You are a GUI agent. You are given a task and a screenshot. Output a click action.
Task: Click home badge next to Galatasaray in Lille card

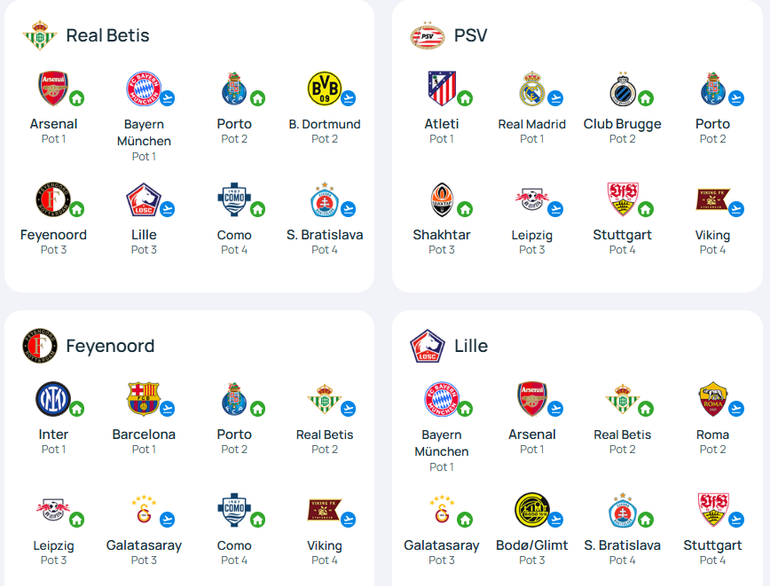click(x=465, y=519)
